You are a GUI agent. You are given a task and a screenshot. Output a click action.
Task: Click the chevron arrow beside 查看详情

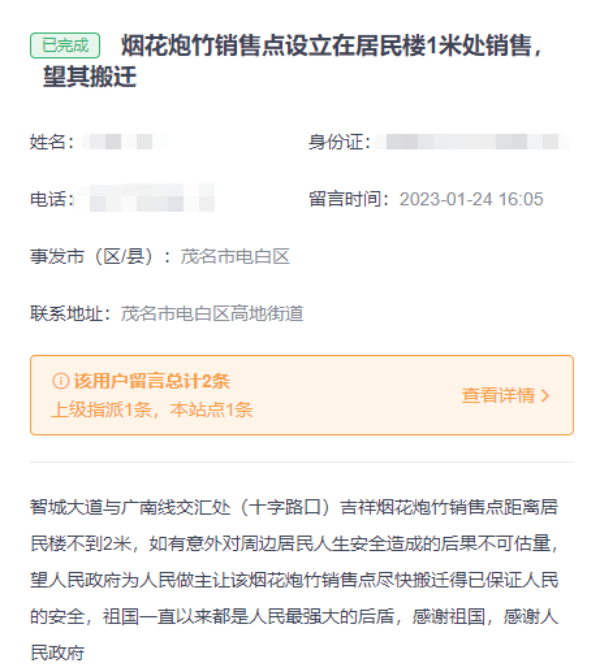point(545,396)
